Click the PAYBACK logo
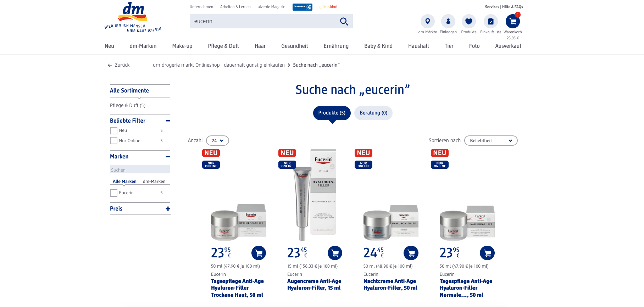 click(302, 7)
